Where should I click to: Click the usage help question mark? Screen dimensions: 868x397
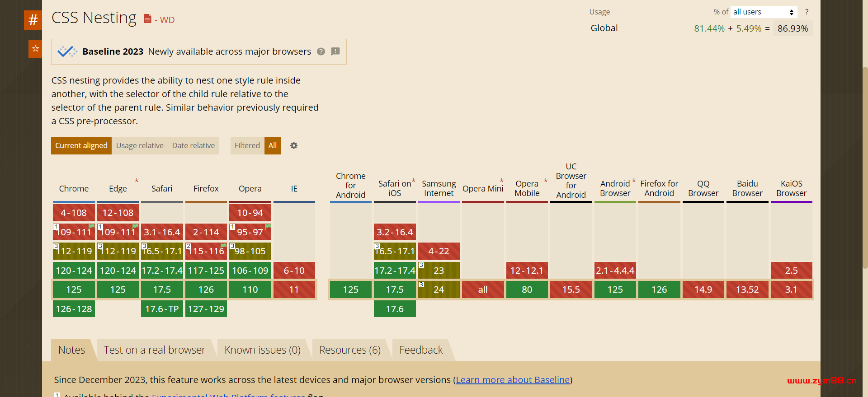tap(807, 12)
